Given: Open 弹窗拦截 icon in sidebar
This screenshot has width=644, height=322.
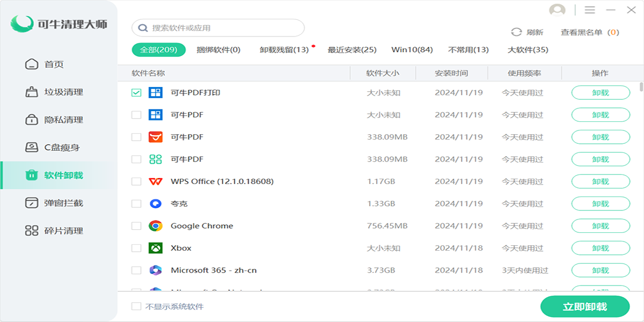Looking at the screenshot, I should 32,203.
